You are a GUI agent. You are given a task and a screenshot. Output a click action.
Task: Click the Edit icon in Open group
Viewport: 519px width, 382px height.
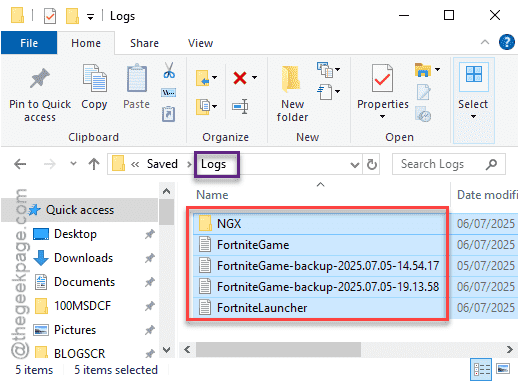pos(423,92)
